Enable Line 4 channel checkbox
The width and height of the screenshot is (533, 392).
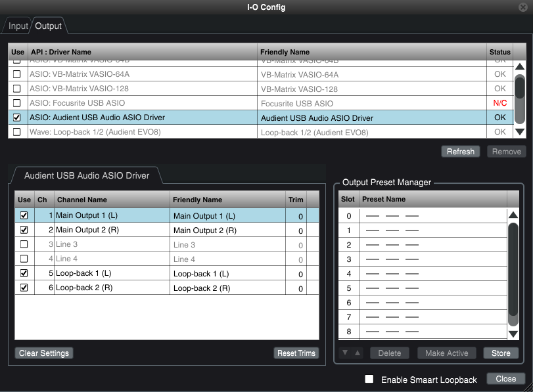pyautogui.click(x=24, y=259)
